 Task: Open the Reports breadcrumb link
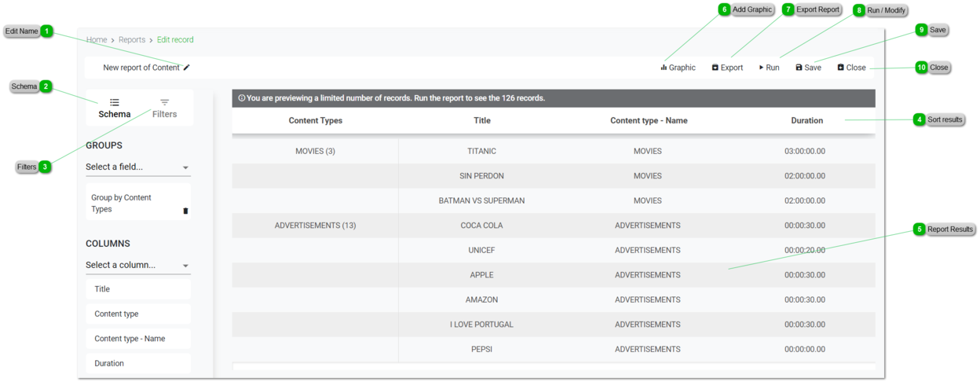132,40
